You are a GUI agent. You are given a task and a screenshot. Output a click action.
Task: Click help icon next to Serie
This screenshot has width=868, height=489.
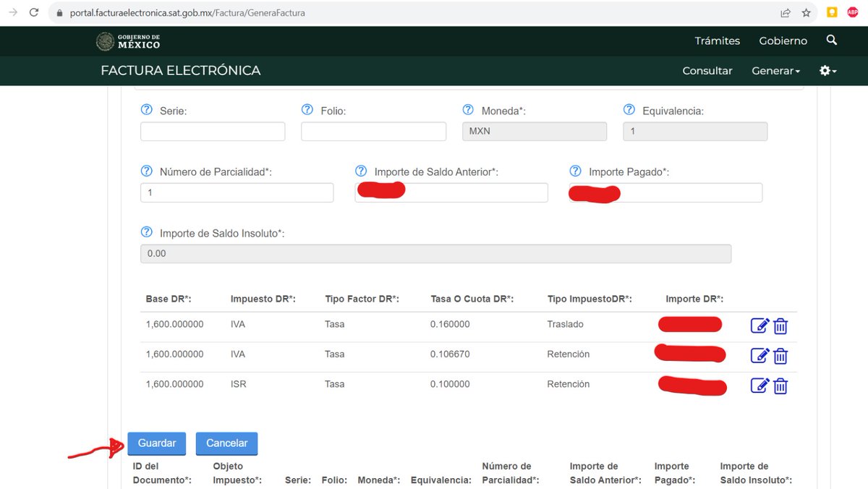coord(147,110)
